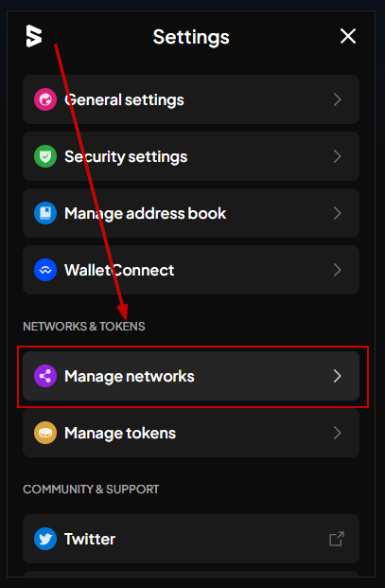The width and height of the screenshot is (385, 588).
Task: Click the green shield Security icon
Action: click(x=45, y=156)
